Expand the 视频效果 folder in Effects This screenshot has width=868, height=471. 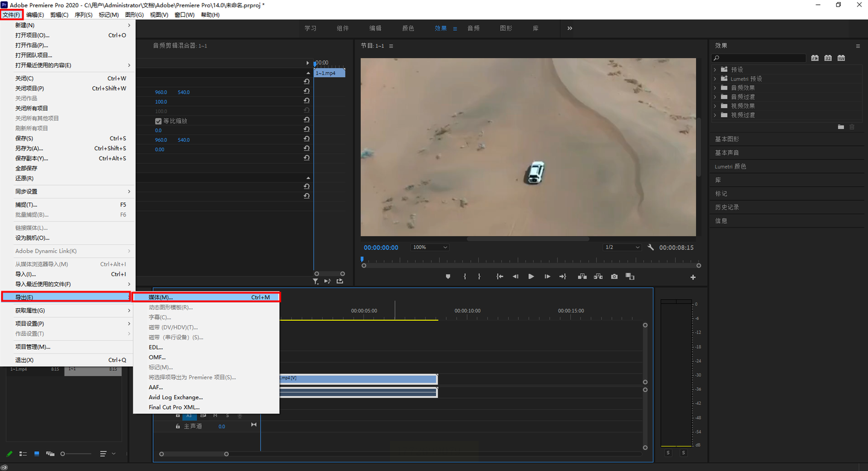tap(715, 106)
